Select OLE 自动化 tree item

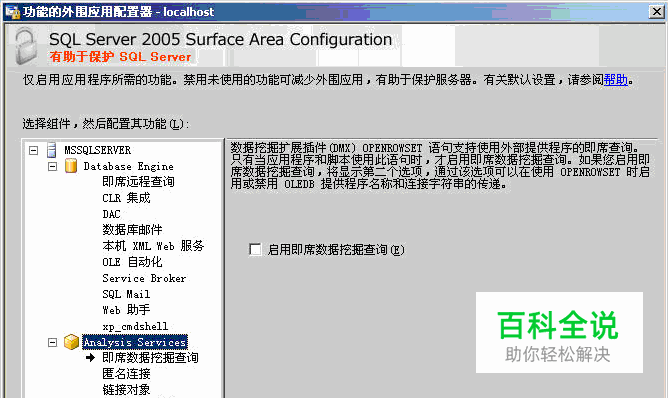tap(132, 262)
